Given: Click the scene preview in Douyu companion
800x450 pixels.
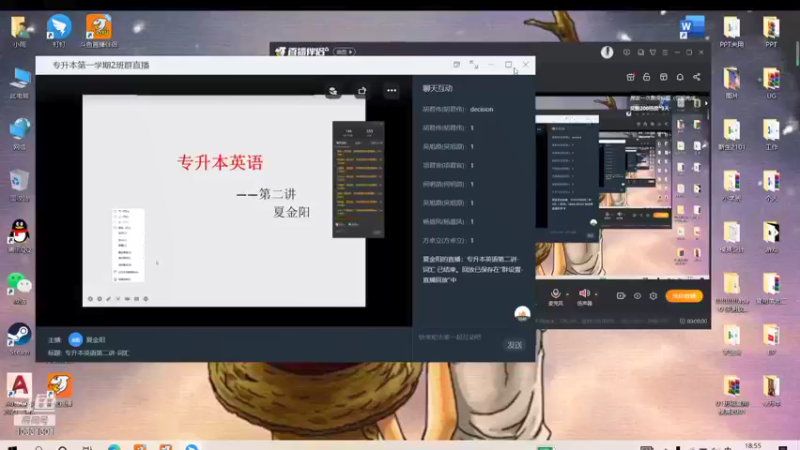Looking at the screenshot, I should (622, 188).
